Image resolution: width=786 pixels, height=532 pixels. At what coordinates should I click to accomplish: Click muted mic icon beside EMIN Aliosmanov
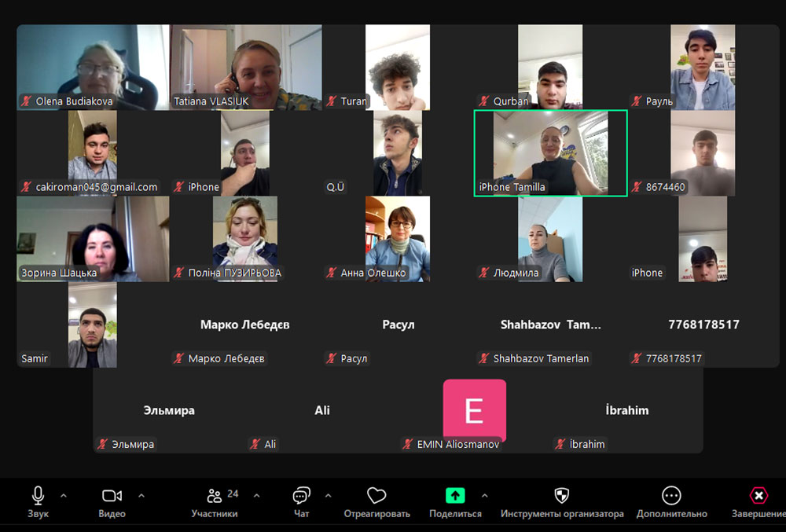[407, 444]
